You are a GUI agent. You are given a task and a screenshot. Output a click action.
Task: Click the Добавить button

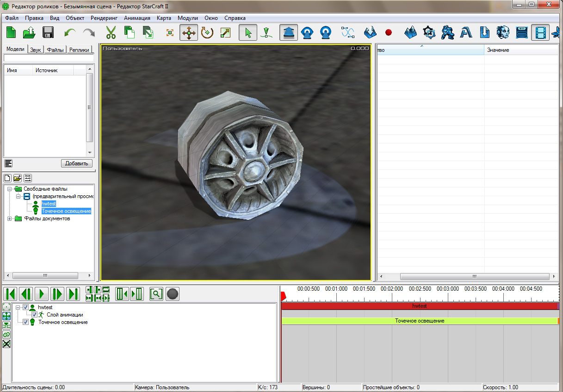point(77,163)
